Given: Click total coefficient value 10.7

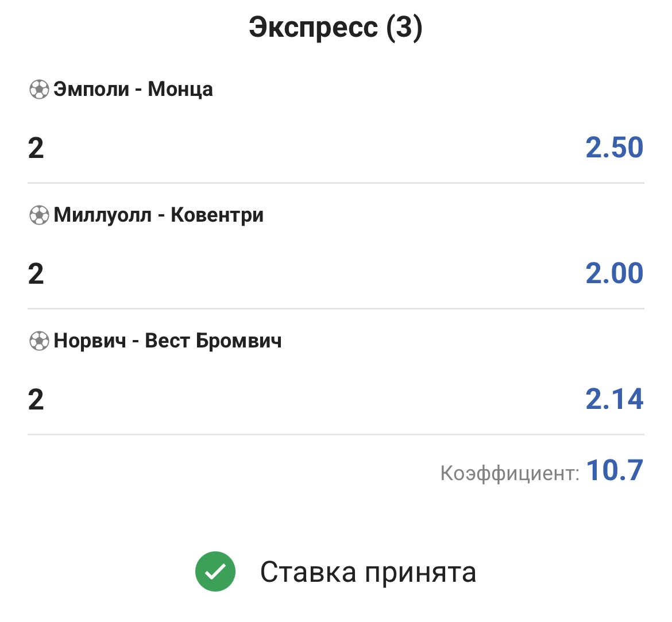Looking at the screenshot, I should pyautogui.click(x=614, y=470).
